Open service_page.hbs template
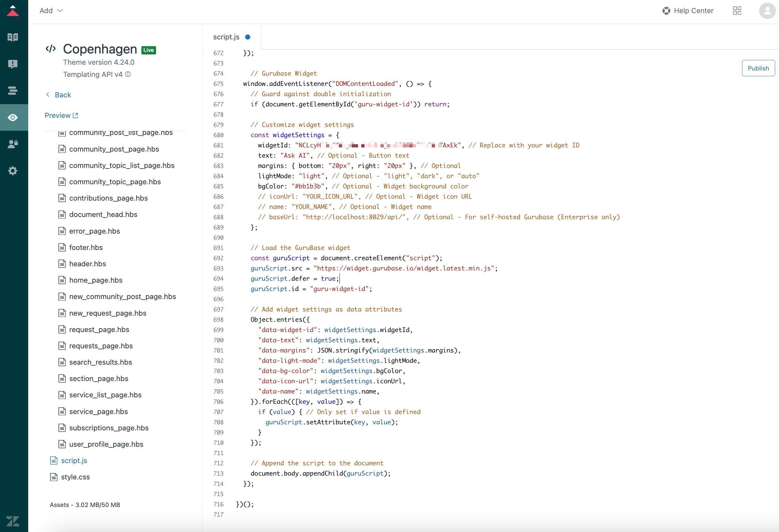 98,412
